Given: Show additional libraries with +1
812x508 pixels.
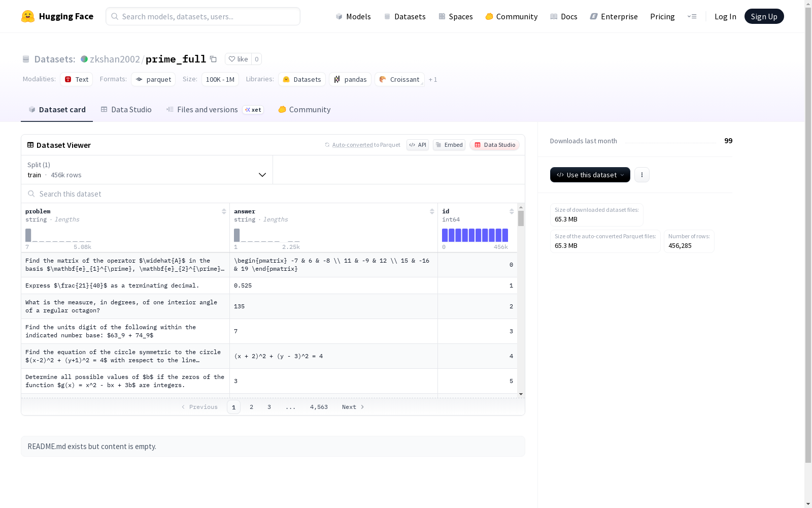Looking at the screenshot, I should [x=433, y=79].
